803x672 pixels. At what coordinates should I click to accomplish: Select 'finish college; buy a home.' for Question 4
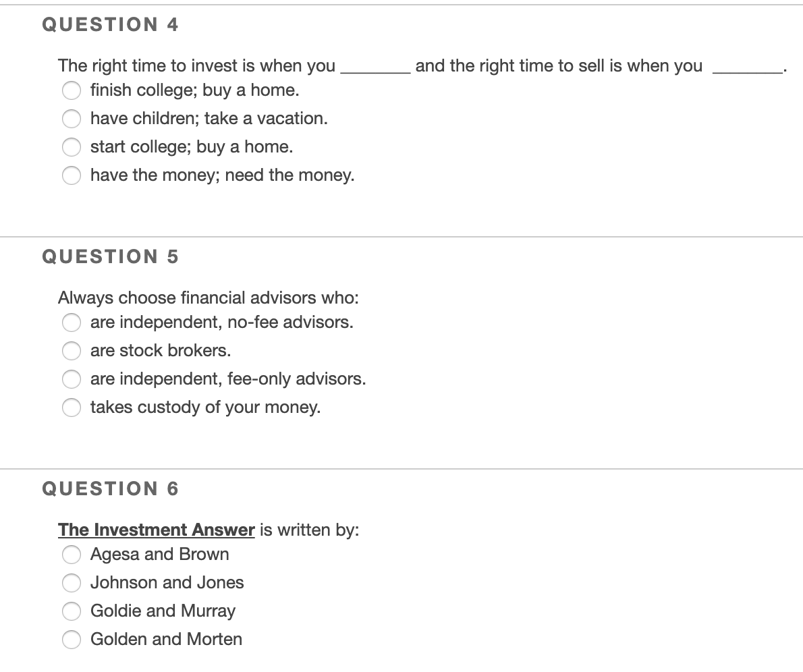72,90
